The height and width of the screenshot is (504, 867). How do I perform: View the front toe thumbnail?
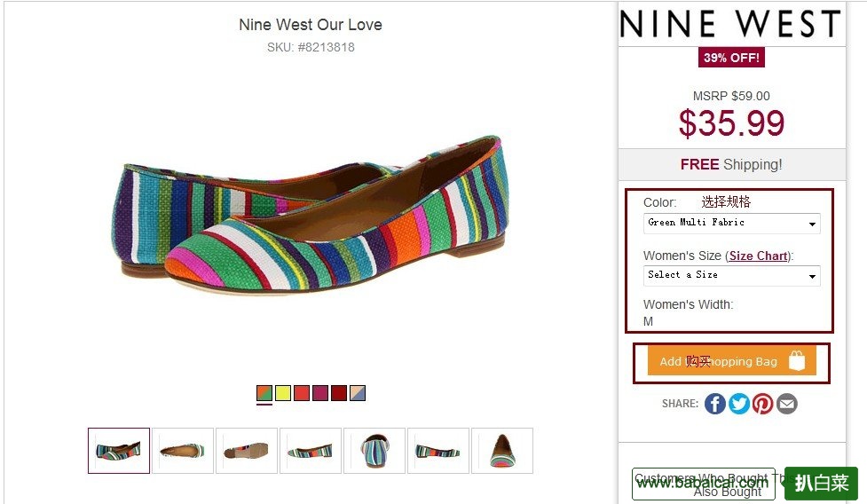point(502,451)
